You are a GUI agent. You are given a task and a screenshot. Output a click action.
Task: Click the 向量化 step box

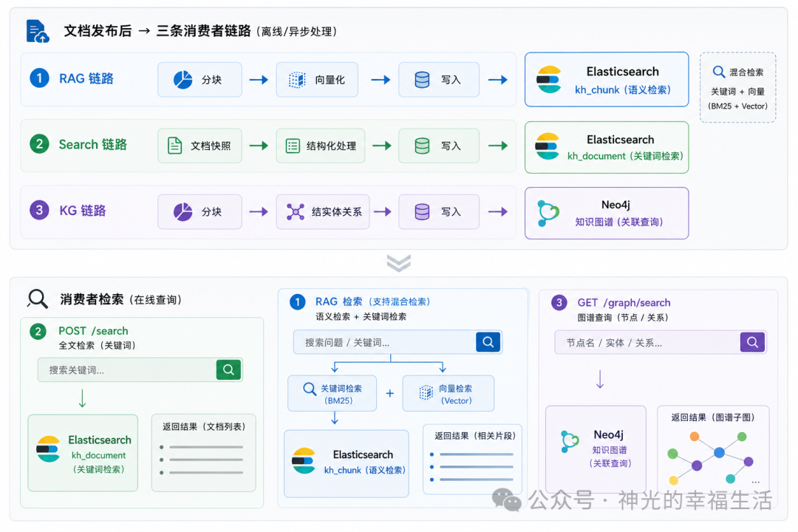pyautogui.click(x=317, y=79)
